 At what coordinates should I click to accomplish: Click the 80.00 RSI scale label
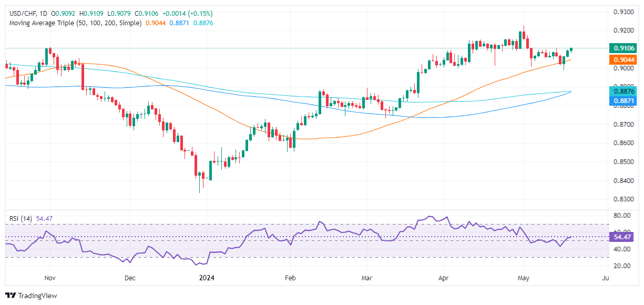coord(623,216)
